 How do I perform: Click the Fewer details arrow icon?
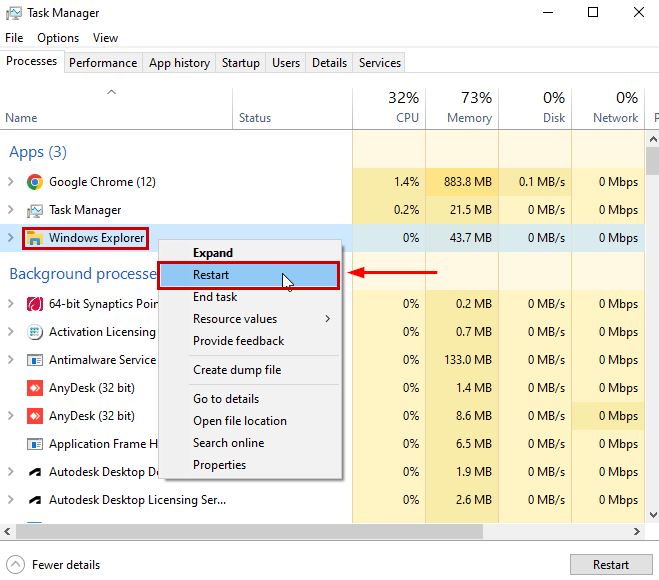[x=16, y=564]
